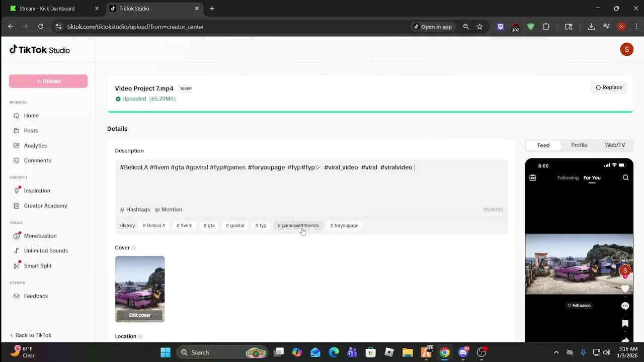Click the heart like icon in preview
This screenshot has width=644, height=362.
click(x=625, y=289)
